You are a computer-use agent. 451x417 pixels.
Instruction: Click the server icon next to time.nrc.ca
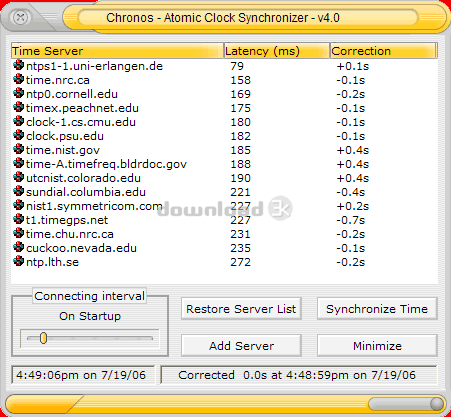[x=19, y=79]
